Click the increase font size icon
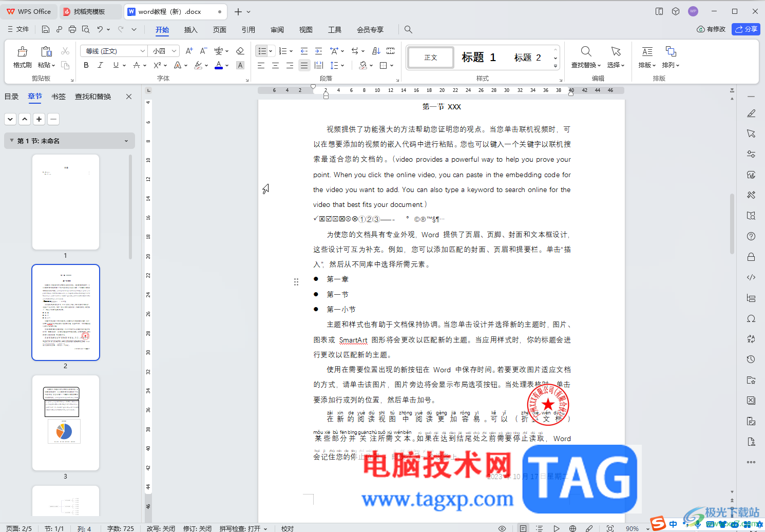The image size is (765, 532). point(189,51)
